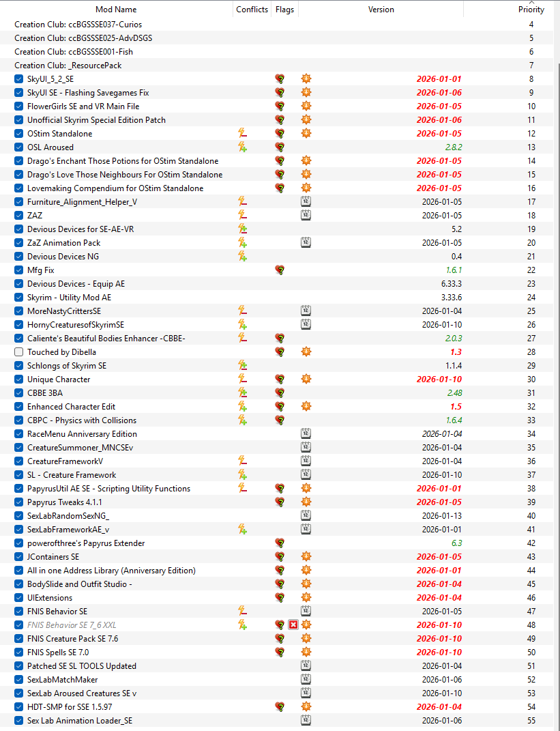The height and width of the screenshot is (731, 560).
Task: Click version 2.8.2 of OSL Aroused
Action: [x=454, y=147]
